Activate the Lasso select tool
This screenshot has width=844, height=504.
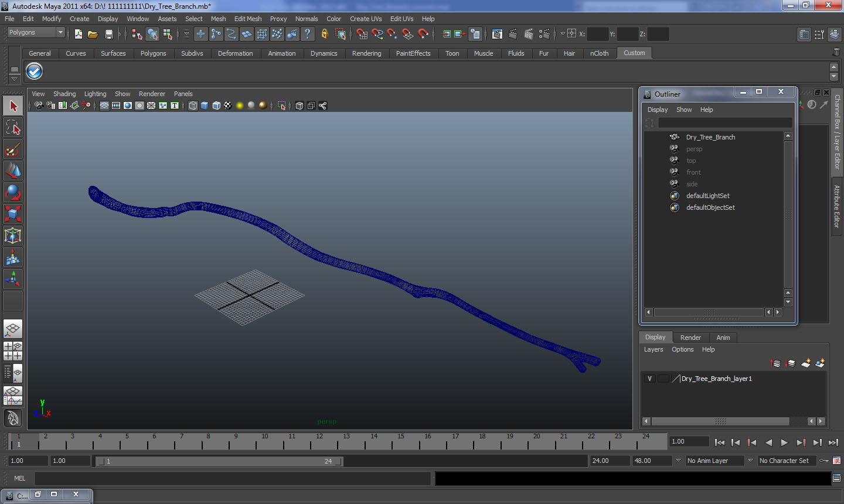tap(13, 128)
